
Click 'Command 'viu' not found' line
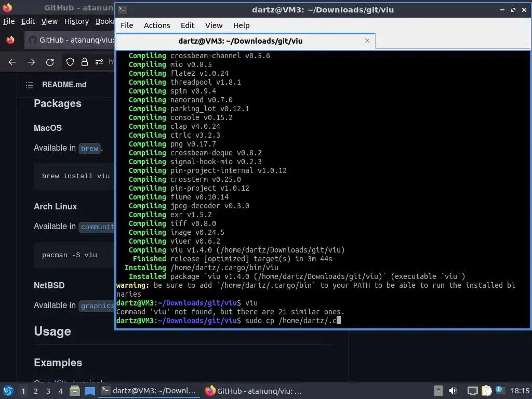[230, 312]
